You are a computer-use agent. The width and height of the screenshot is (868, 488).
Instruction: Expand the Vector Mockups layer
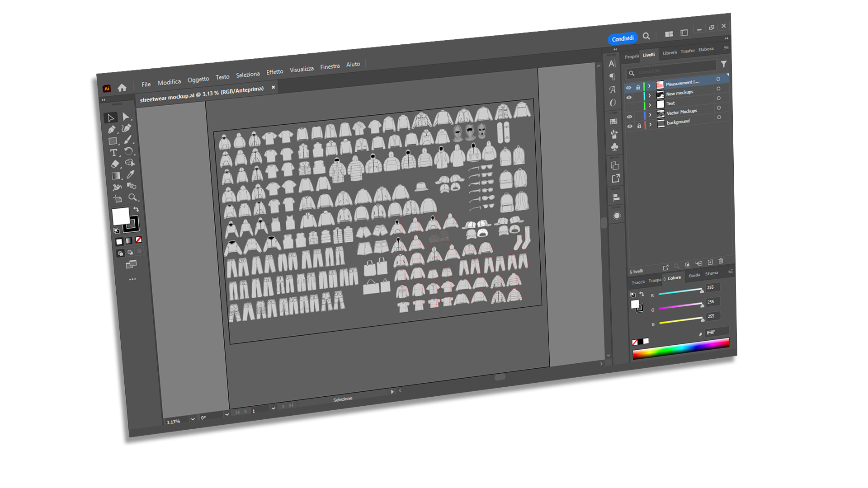(x=650, y=115)
